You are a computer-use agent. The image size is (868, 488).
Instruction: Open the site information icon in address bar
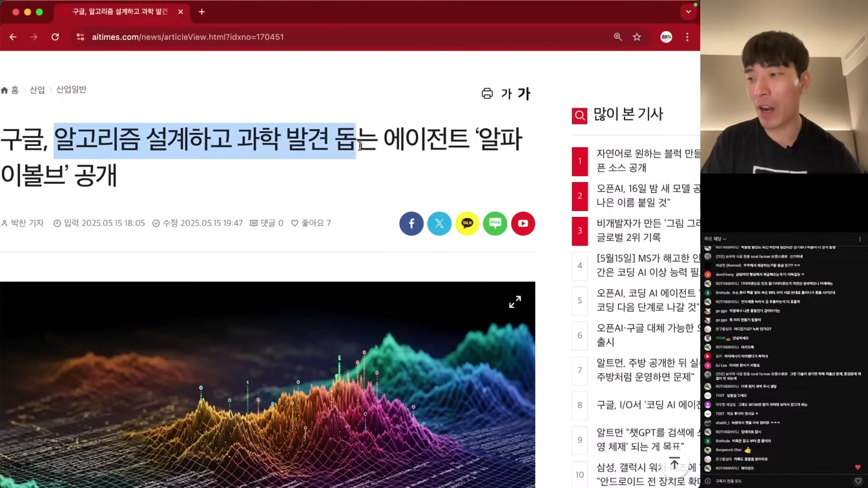coord(80,37)
